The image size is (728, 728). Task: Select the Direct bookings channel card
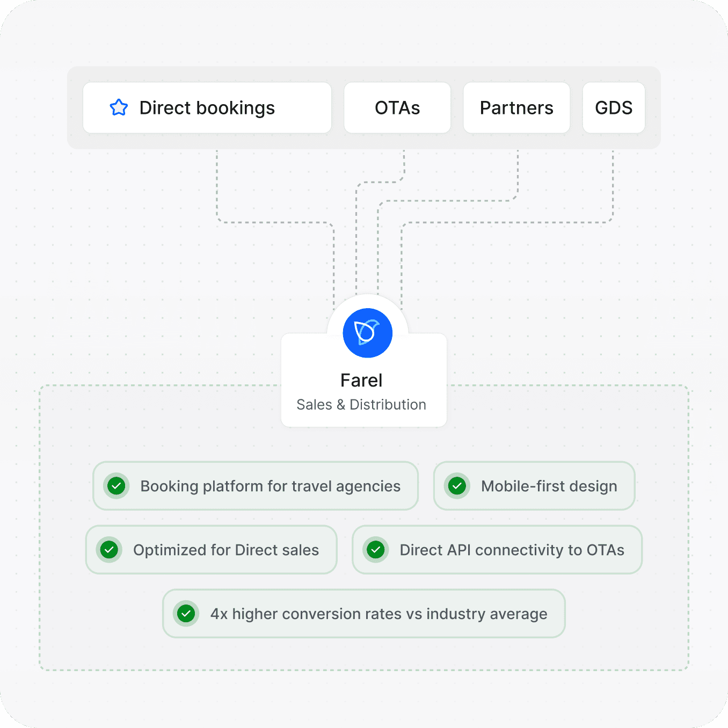pos(207,108)
